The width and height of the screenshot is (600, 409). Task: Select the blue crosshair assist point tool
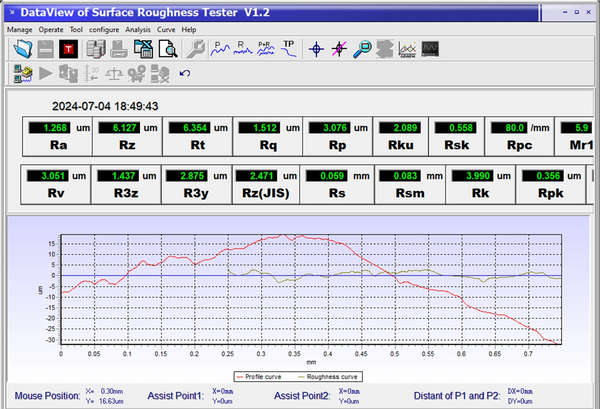point(317,48)
